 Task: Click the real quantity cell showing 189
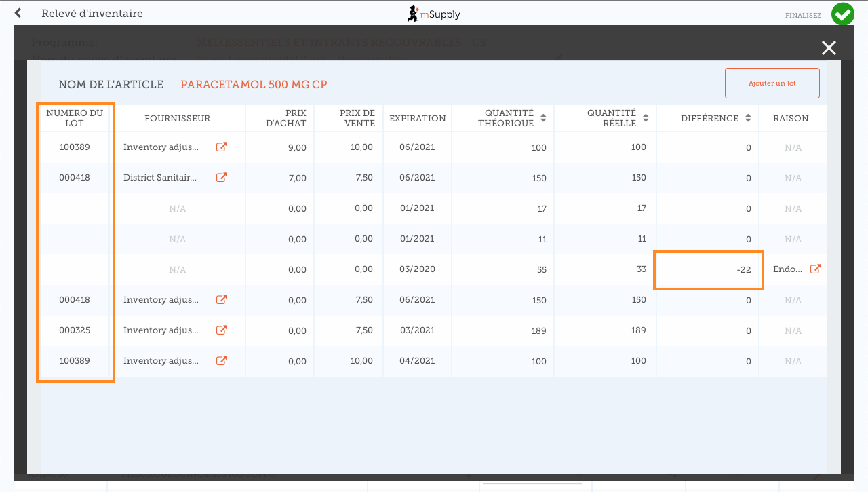point(605,330)
